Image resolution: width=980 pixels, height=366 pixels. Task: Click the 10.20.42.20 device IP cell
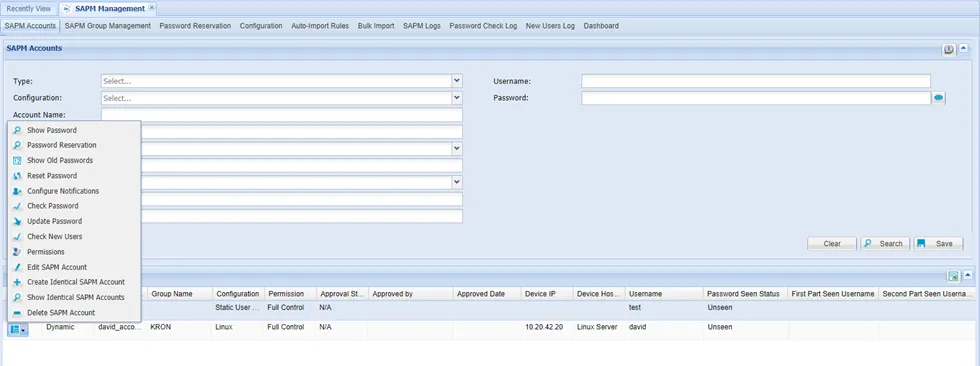pos(548,327)
